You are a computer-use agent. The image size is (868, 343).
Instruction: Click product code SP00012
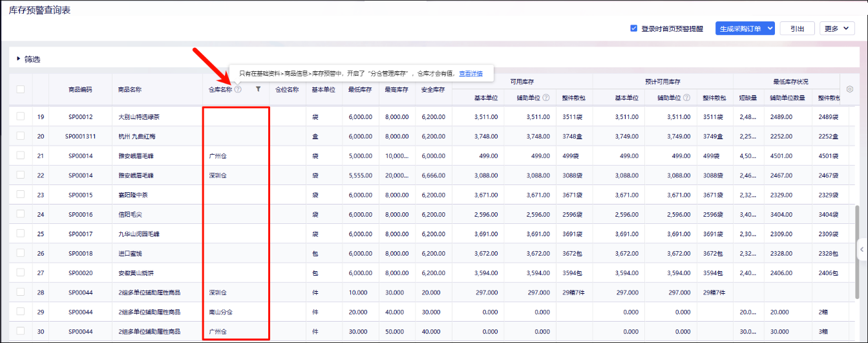80,117
